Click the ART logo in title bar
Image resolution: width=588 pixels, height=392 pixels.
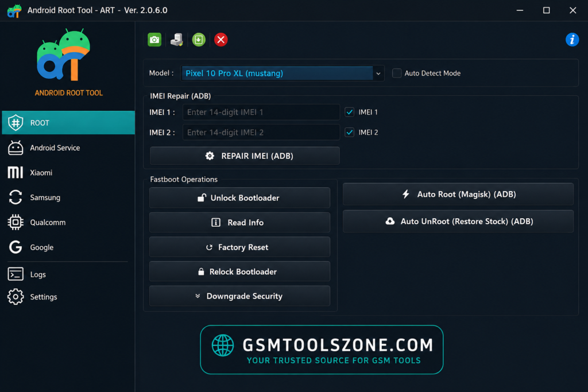[x=14, y=10]
